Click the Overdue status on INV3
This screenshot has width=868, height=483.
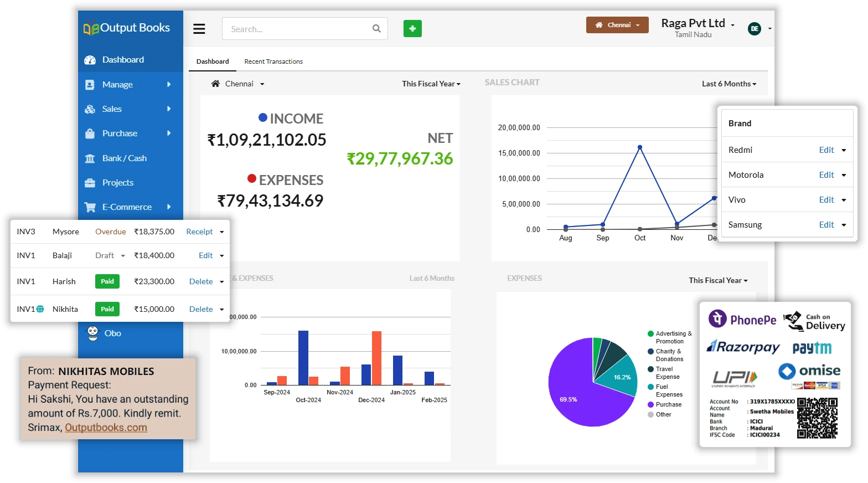[x=111, y=232]
